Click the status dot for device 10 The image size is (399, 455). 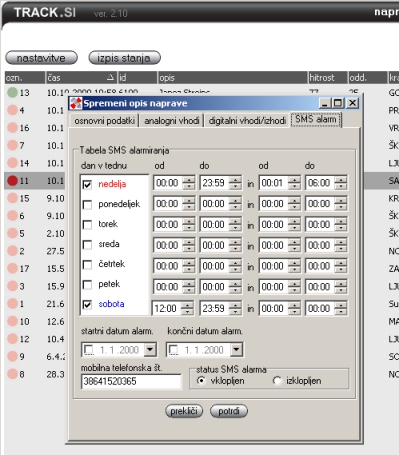(12, 321)
